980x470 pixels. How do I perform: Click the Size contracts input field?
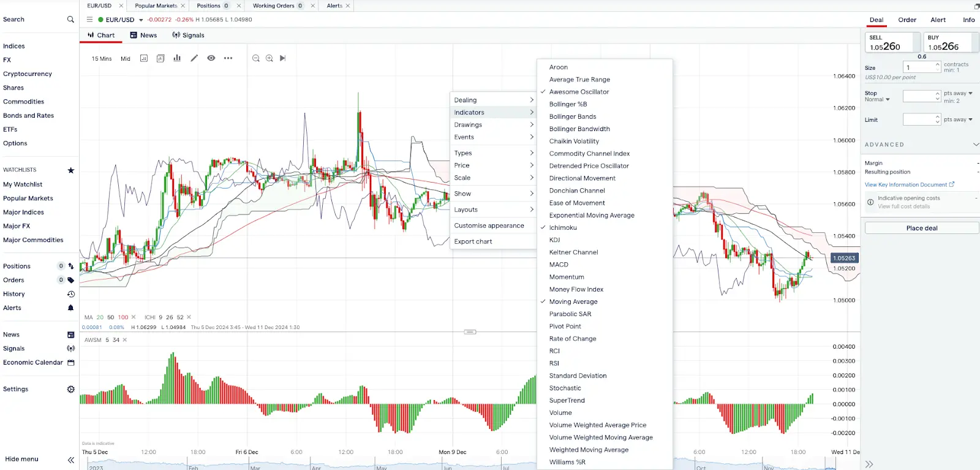click(922, 67)
